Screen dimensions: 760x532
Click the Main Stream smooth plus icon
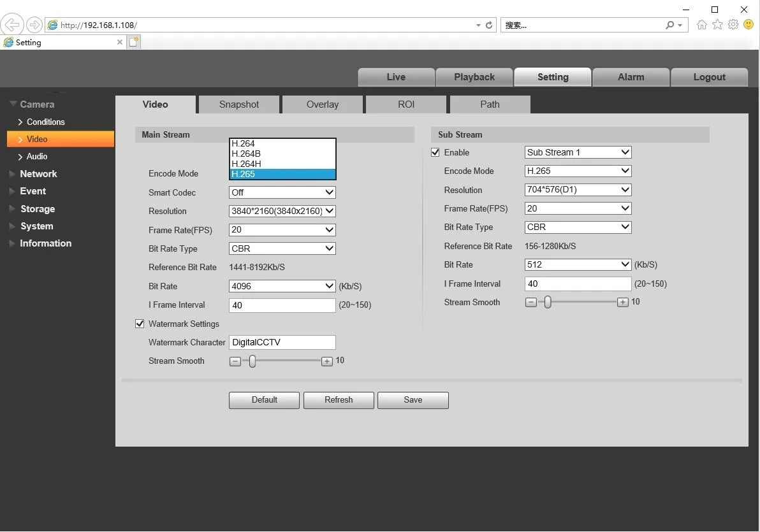point(327,361)
